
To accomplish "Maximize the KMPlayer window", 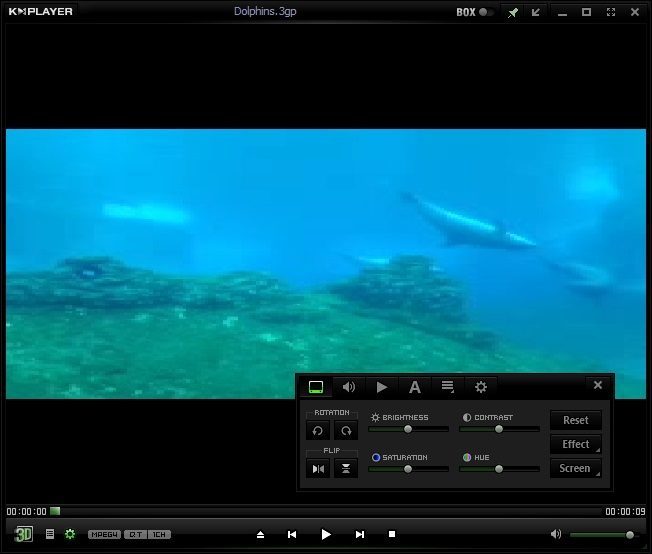I will (586, 12).
